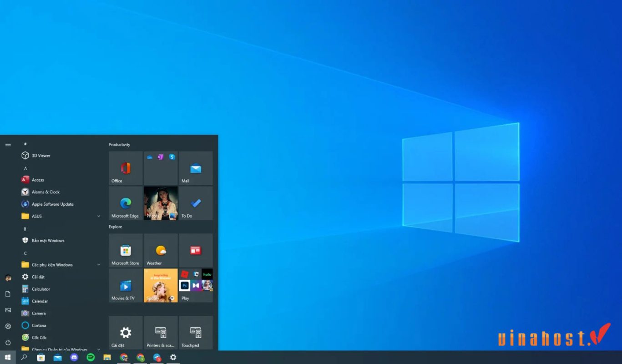Open the Weather tile
Viewport: 622px width, 364px height.
pos(161,250)
